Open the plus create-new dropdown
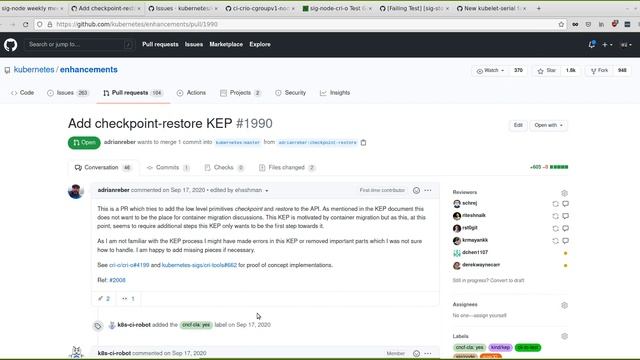Viewport: 640px width, 360px height. tap(607, 44)
